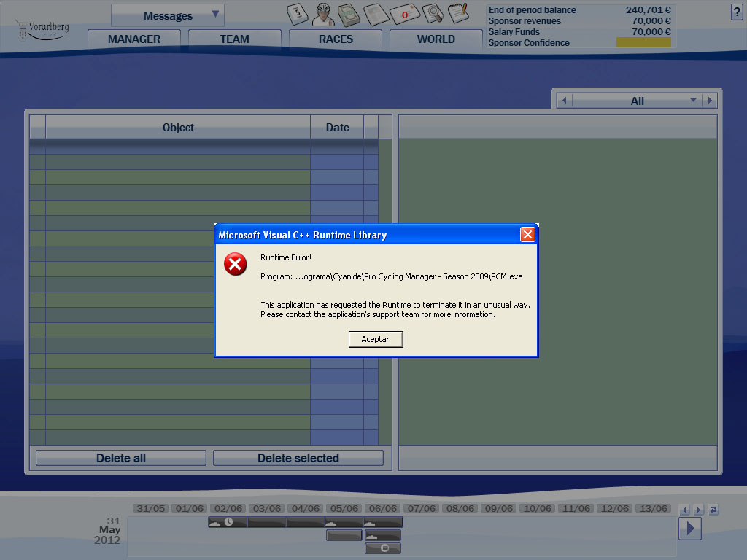Click the question mark help icon
The width and height of the screenshot is (747, 560).
[736, 12]
